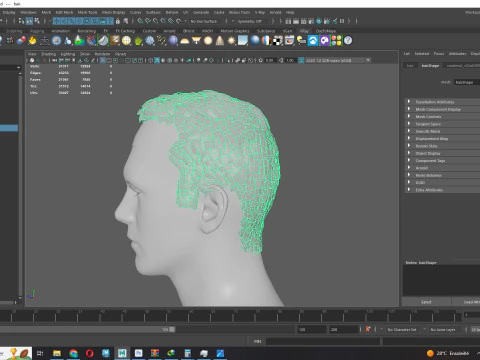Image resolution: width=480 pixels, height=360 pixels.
Task: Click the round sphere light shelf icon
Action: (208, 41)
